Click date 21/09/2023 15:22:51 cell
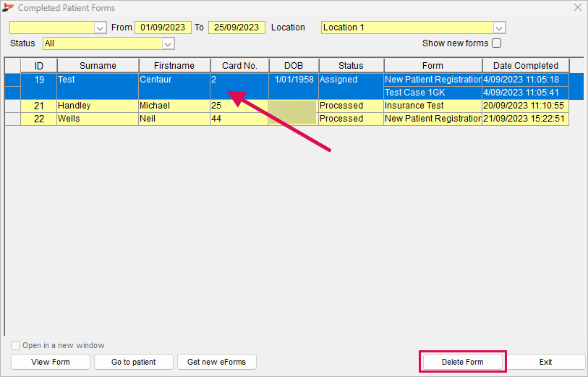This screenshot has height=377, width=588. click(x=525, y=119)
